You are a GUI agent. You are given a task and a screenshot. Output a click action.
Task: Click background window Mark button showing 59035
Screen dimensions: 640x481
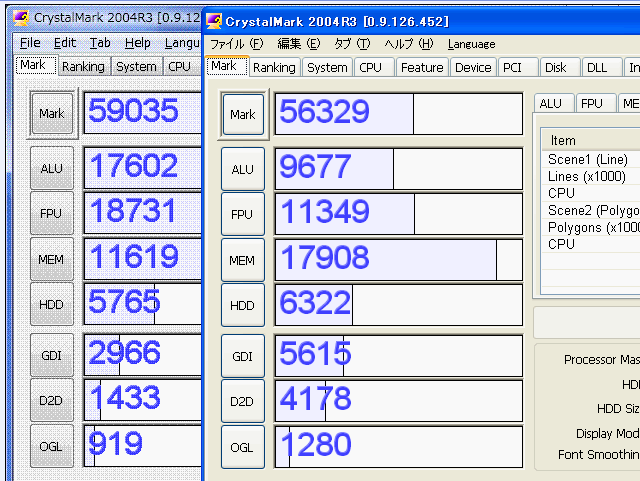[51, 113]
